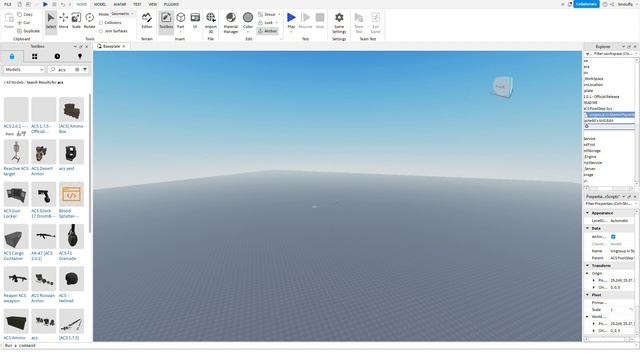This screenshot has width=640, height=360.
Task: Click the Filter workspace field in Explorer
Action: [611, 54]
